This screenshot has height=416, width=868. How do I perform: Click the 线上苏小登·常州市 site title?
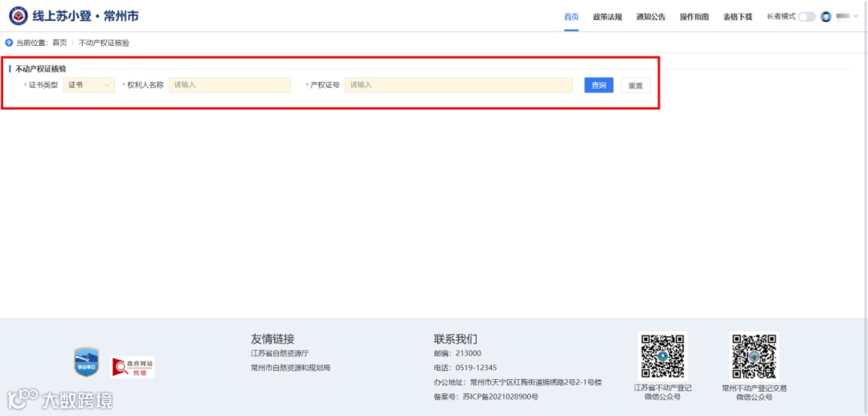85,16
